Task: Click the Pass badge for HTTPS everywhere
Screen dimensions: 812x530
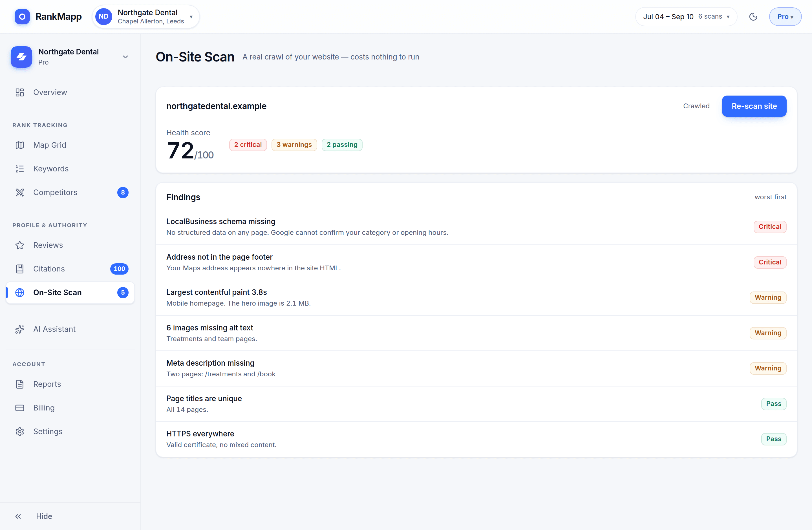Action: [773, 439]
